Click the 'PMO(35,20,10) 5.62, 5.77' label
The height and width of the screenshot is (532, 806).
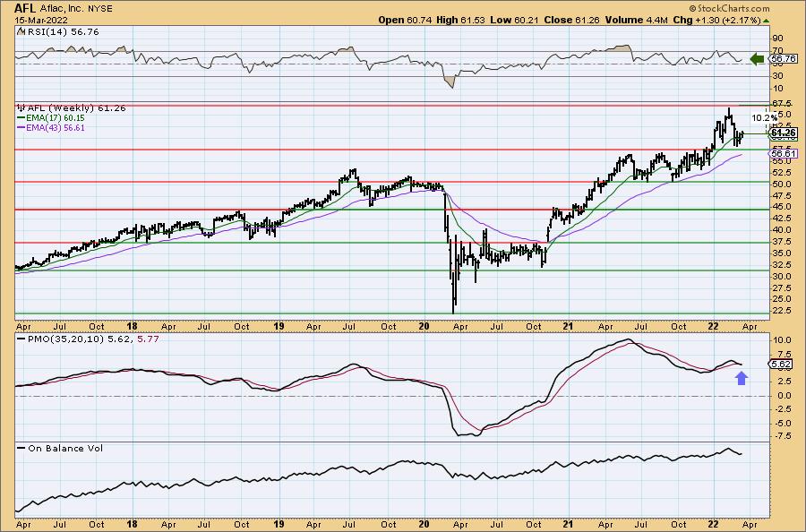pyautogui.click(x=93, y=339)
